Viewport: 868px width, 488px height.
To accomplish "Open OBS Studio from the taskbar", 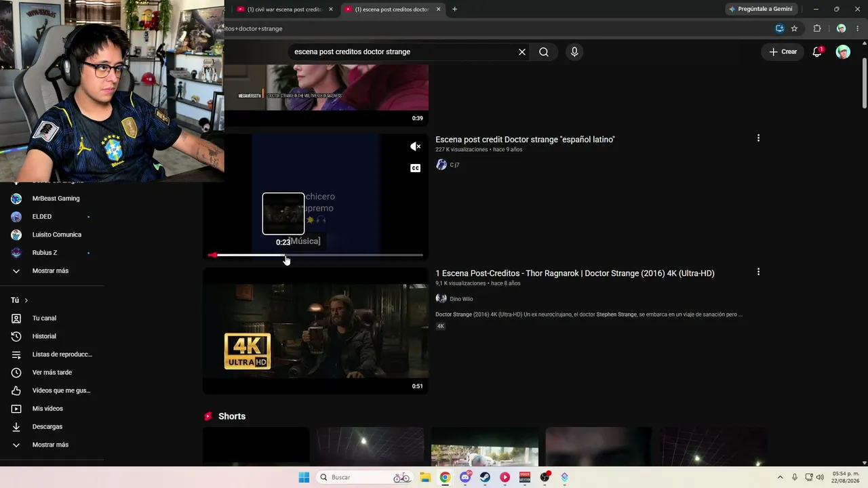I will coord(545,477).
